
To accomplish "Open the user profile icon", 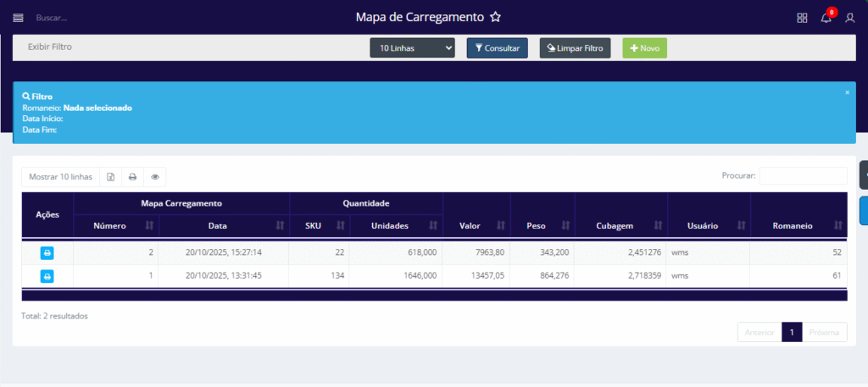I will 849,18.
